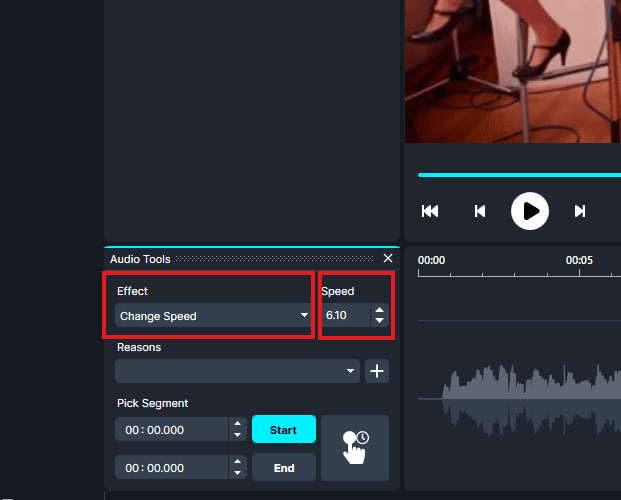Increment the segment start time
Screen dimensions: 621x500
pyautogui.click(x=237, y=424)
